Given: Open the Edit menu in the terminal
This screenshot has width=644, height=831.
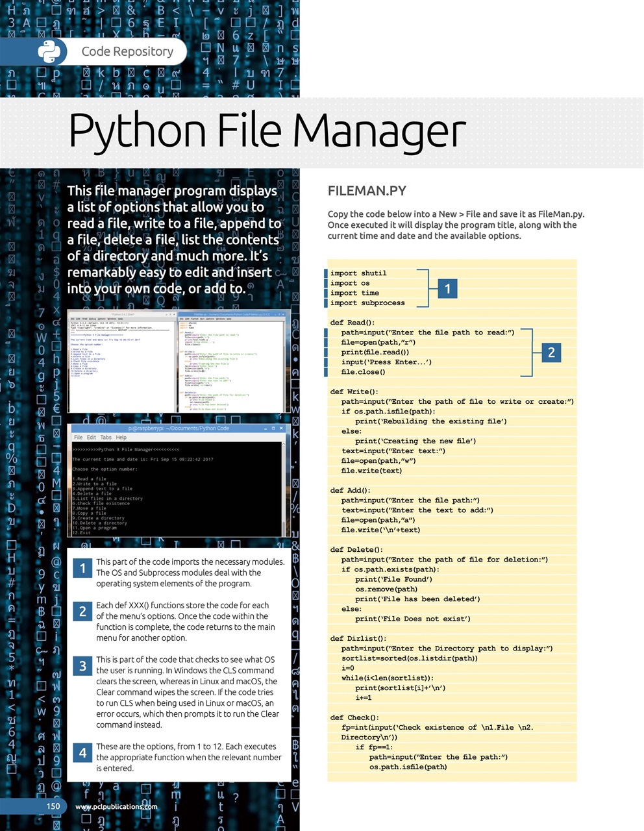Looking at the screenshot, I should (x=92, y=438).
